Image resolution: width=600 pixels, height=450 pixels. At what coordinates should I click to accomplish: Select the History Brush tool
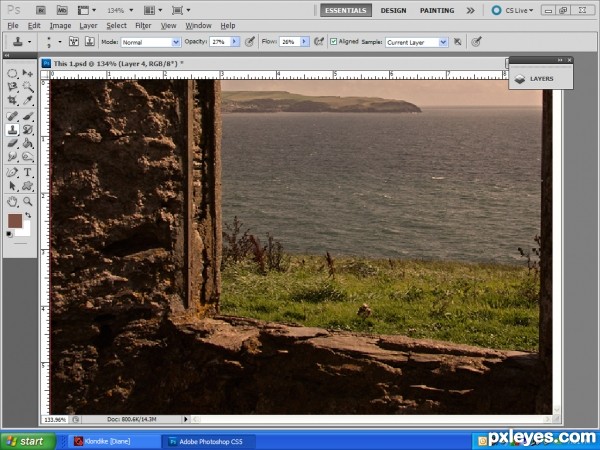point(27,130)
